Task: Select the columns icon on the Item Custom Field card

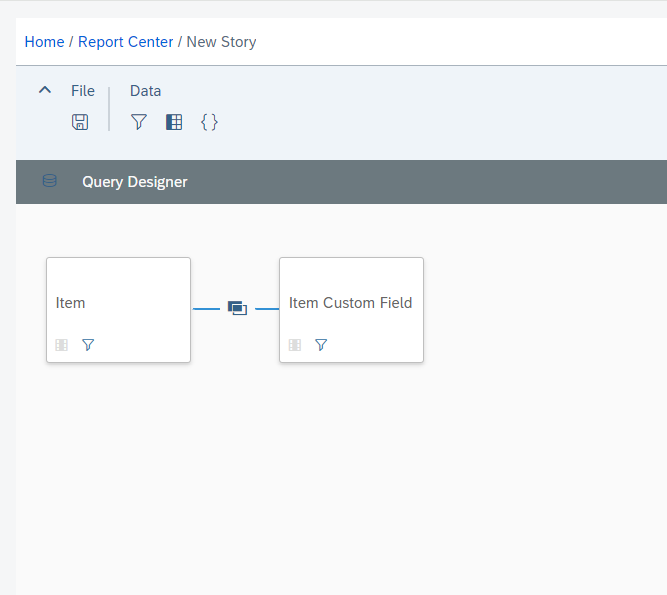Action: (x=295, y=344)
